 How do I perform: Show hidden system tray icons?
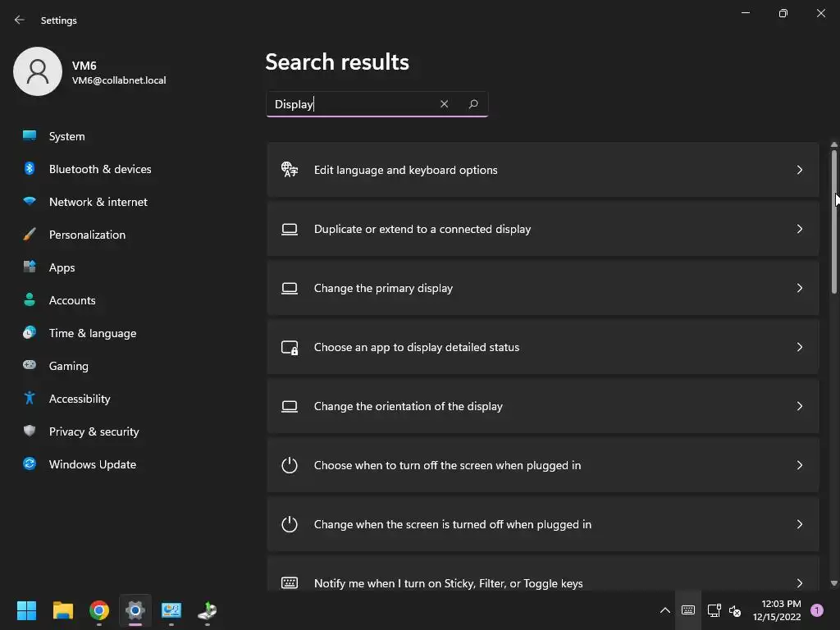[x=664, y=610]
